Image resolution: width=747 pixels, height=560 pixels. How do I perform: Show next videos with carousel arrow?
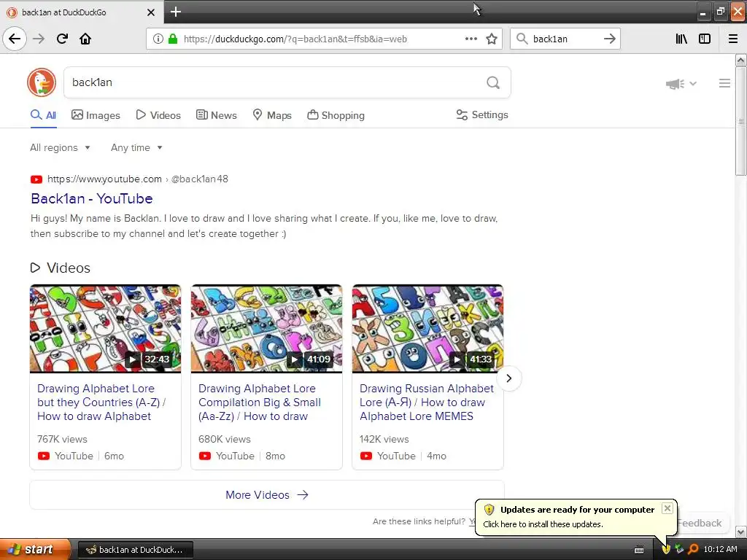508,378
